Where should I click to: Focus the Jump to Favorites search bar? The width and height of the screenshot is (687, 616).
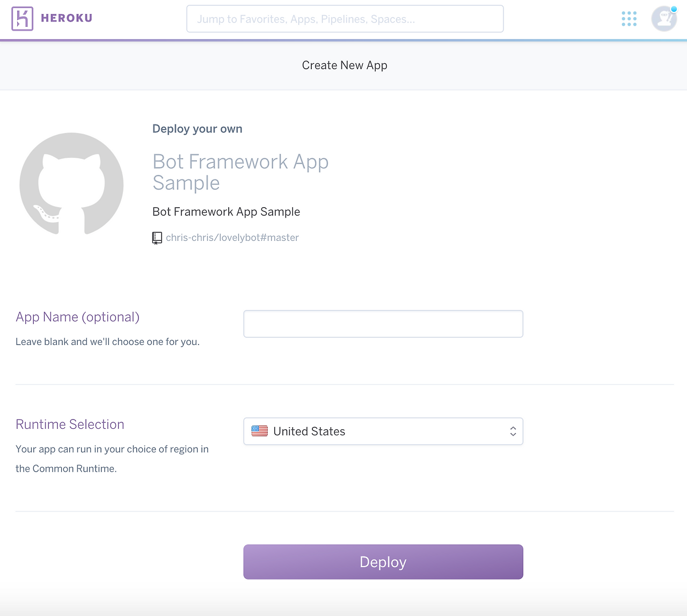(345, 18)
